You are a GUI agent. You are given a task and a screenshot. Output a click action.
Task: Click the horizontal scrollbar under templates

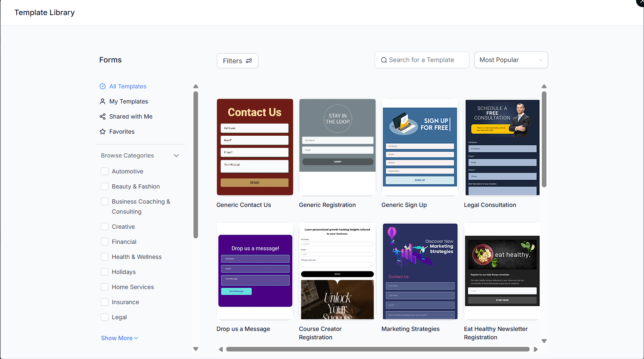click(378, 349)
